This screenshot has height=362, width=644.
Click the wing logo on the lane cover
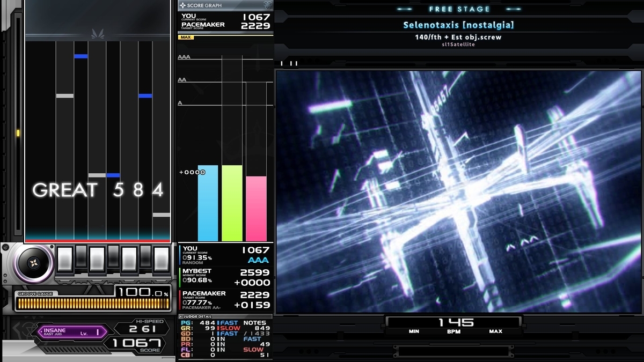[97, 34]
